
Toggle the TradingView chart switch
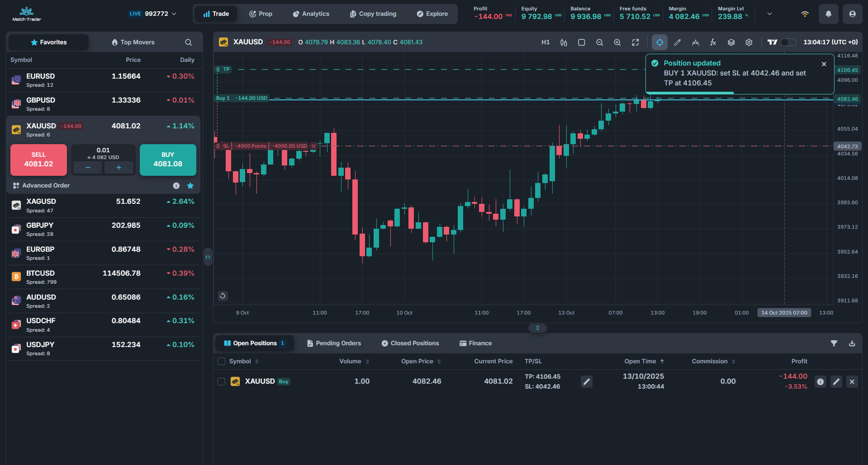[788, 42]
